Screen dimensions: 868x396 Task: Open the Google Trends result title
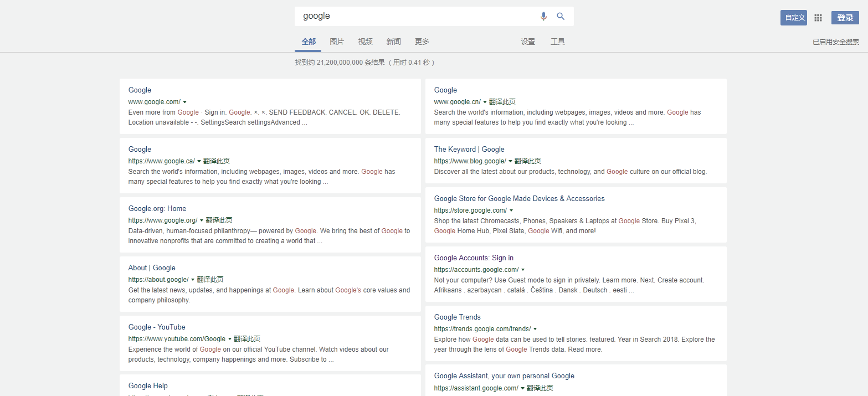click(x=457, y=317)
